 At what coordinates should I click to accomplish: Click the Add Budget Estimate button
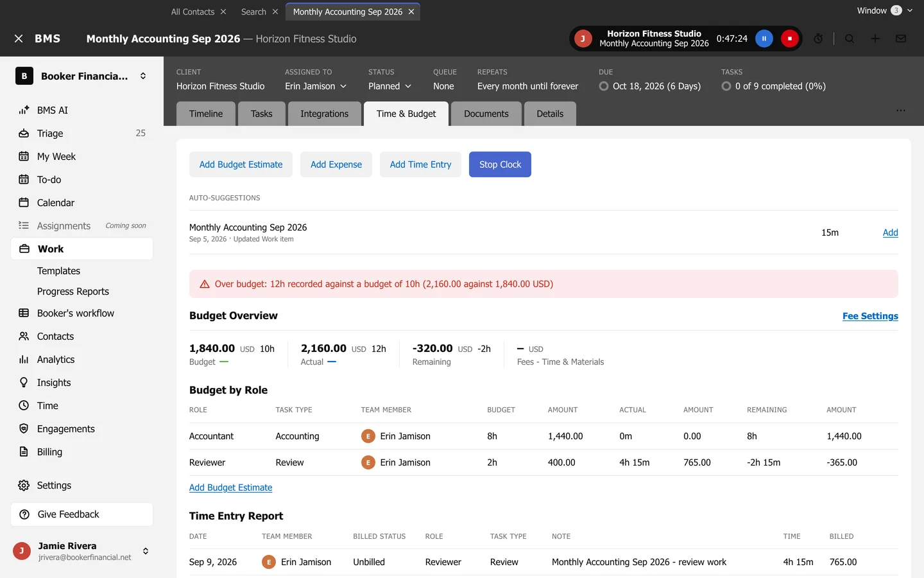pos(241,164)
